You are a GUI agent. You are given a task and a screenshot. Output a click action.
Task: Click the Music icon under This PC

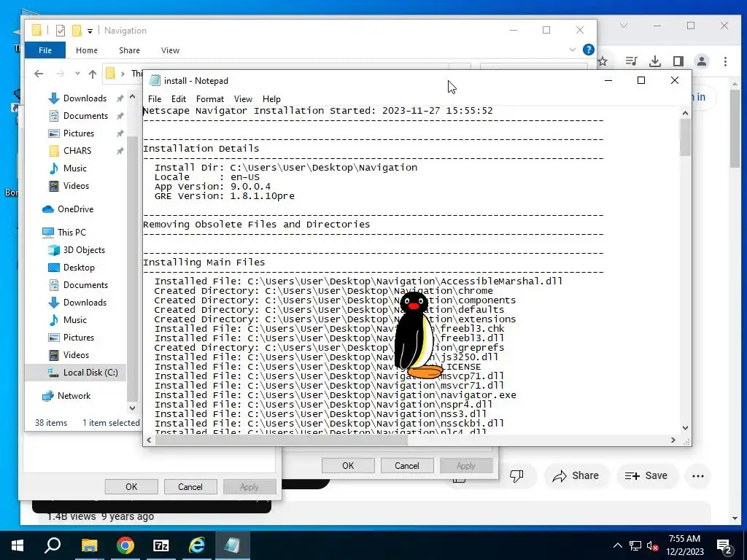[54, 320]
